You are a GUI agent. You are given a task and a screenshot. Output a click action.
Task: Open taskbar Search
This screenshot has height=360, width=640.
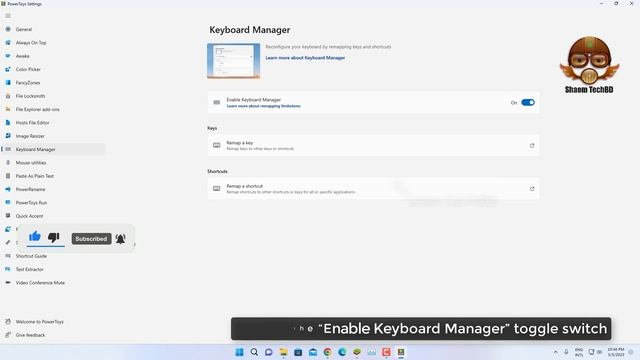[x=254, y=352]
